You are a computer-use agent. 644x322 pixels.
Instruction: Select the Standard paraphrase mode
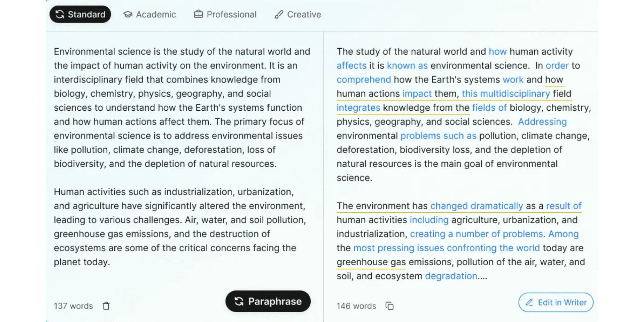(x=80, y=14)
